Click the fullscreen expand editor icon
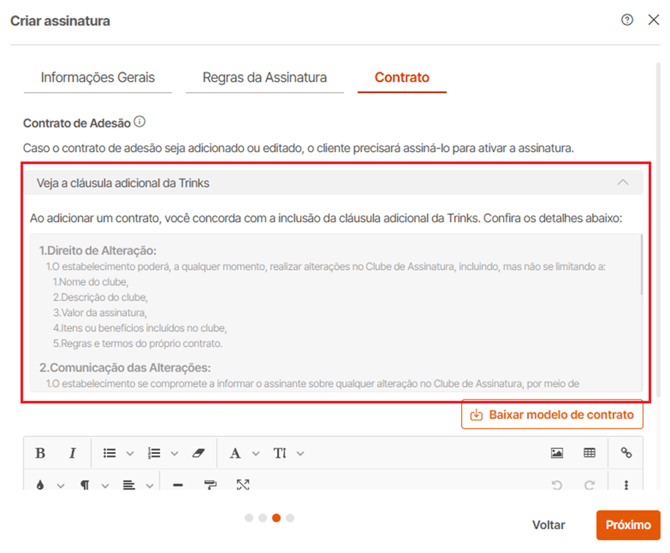Image resolution: width=670 pixels, height=553 pixels. (243, 485)
